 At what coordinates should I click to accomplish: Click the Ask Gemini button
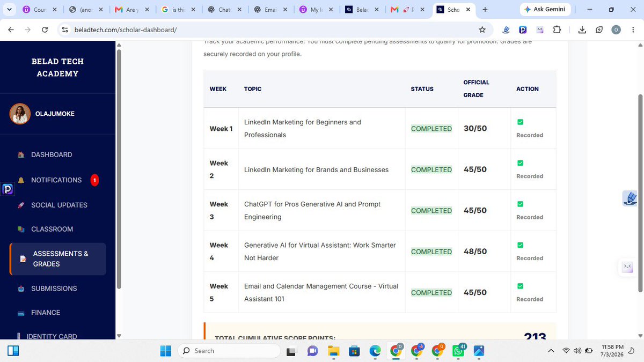[545, 10]
